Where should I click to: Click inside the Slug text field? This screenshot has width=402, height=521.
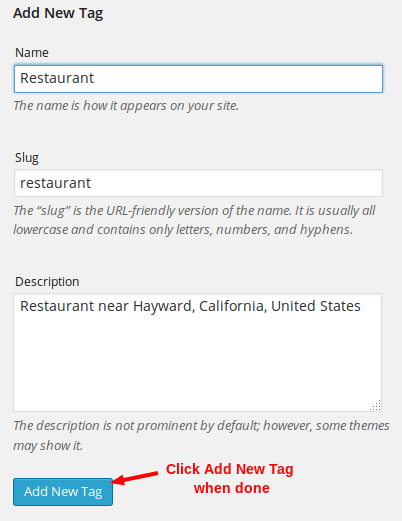(x=198, y=183)
